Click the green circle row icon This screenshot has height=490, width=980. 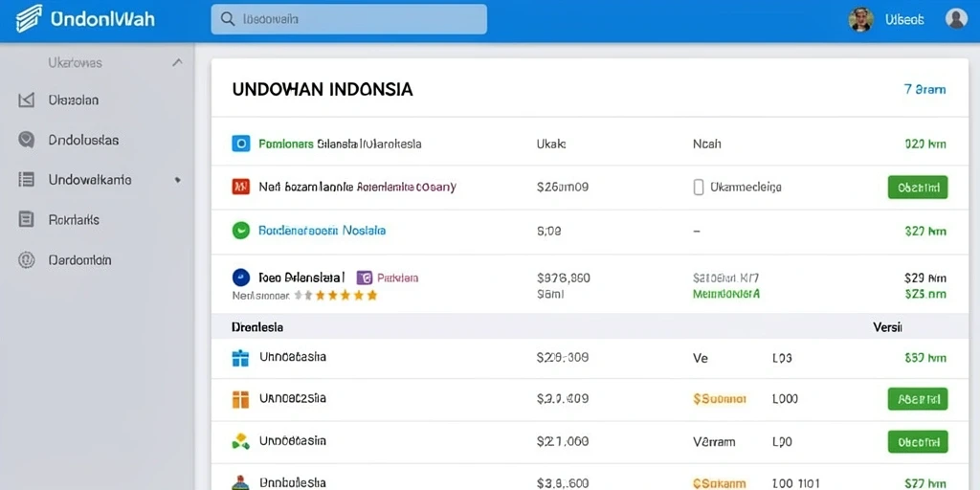coord(240,231)
